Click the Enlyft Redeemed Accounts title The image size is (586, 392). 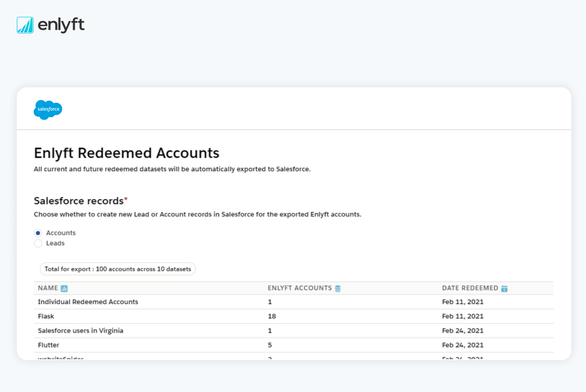[x=126, y=153]
